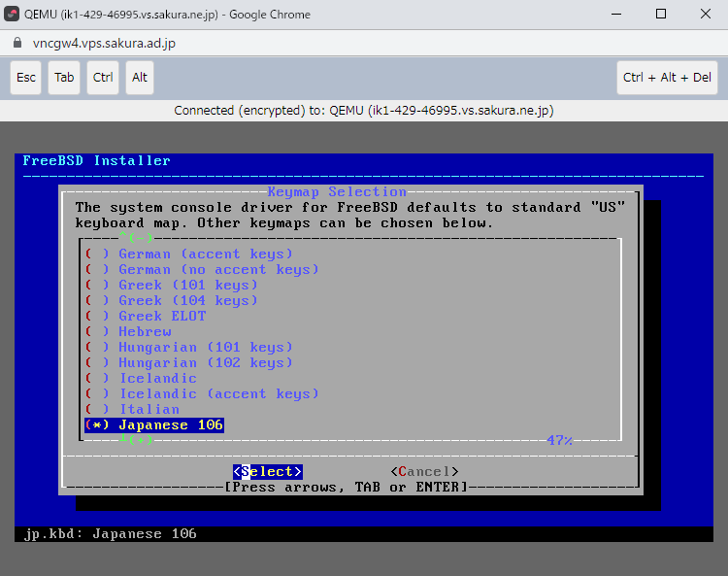Send Ctrl + Alt + Del
This screenshot has width=728, height=576.
pyautogui.click(x=667, y=78)
